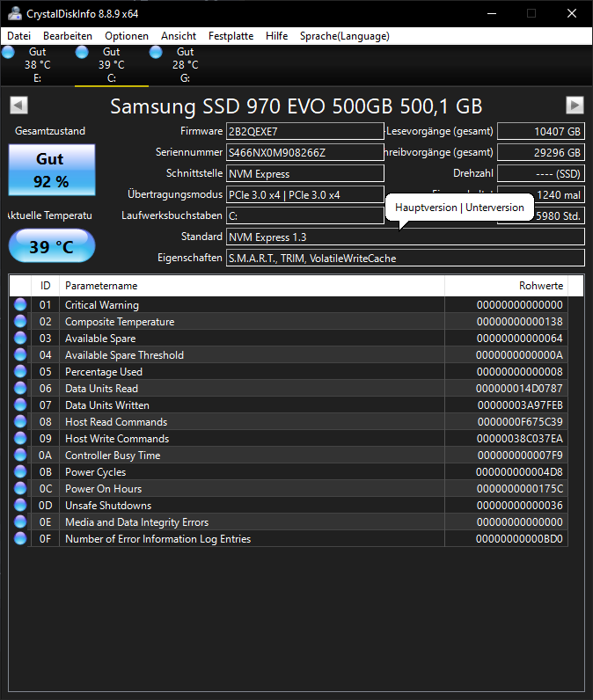Click raw value 00000000000BD0
Screen dimensions: 593x700
[x=519, y=539]
